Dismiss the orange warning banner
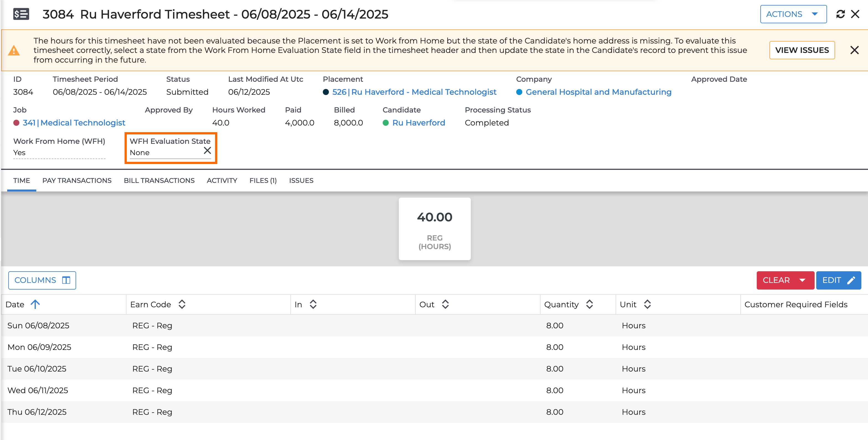Image resolution: width=868 pixels, height=440 pixels. (854, 50)
